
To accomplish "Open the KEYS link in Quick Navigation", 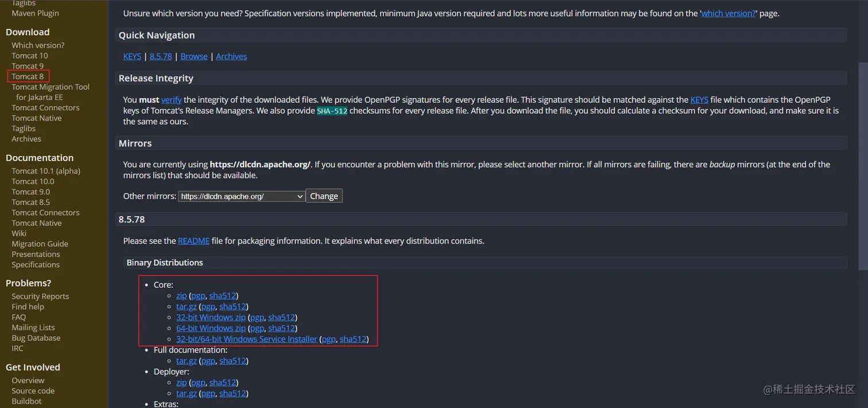I will tap(132, 56).
